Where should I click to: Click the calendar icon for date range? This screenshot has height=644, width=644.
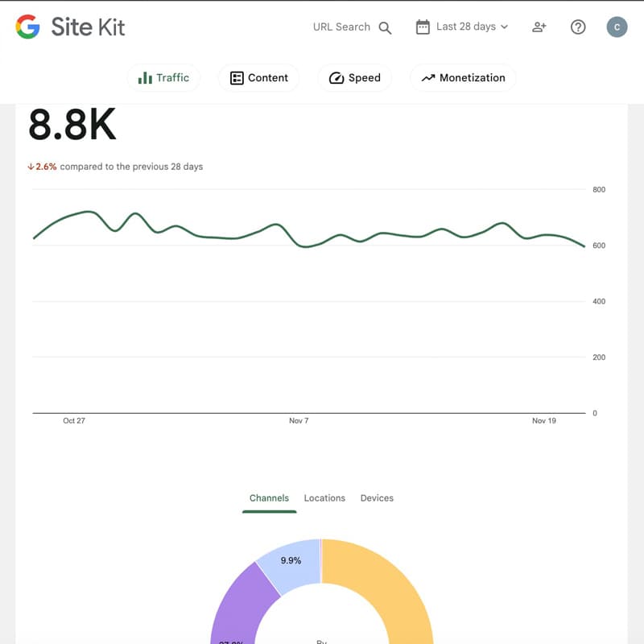(x=423, y=27)
